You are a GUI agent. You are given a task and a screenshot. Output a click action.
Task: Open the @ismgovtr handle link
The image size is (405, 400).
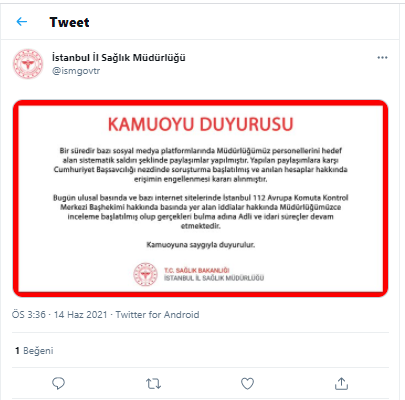[x=76, y=71]
